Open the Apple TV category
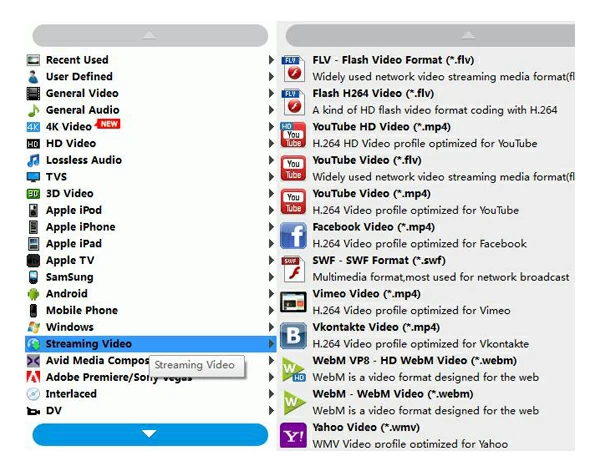 pyautogui.click(x=70, y=260)
